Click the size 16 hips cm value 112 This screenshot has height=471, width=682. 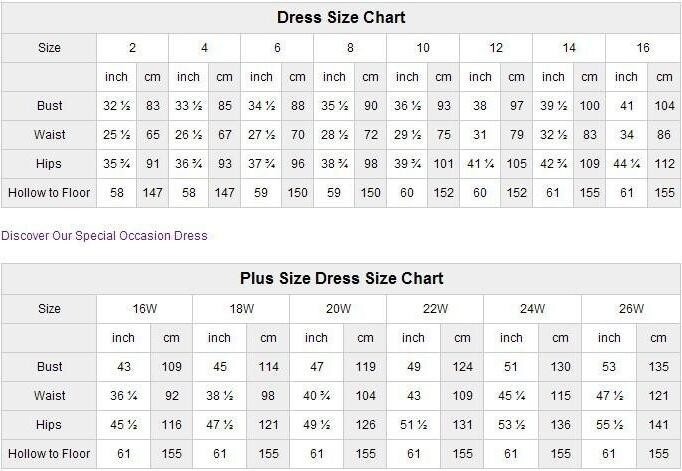click(663, 164)
